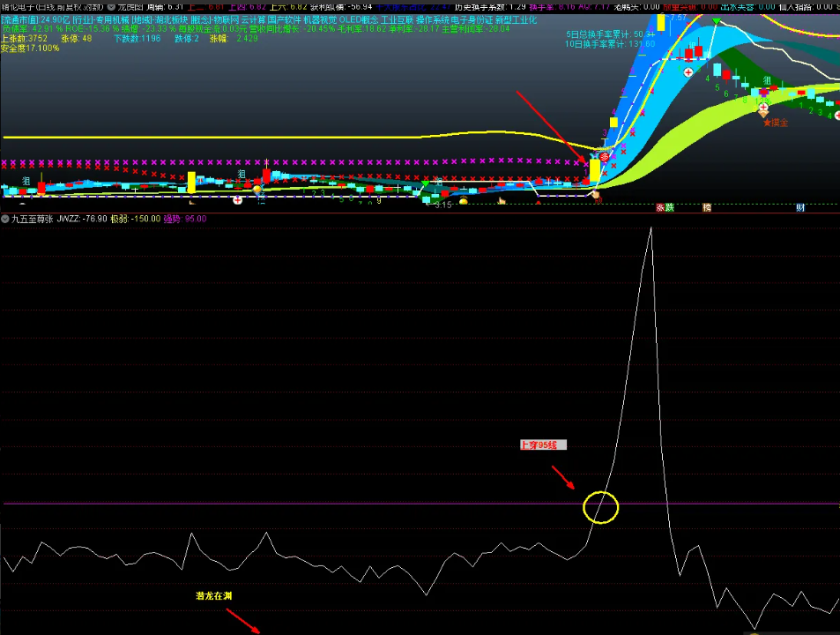Click the 九五至尊张 indicator name
This screenshot has width=840, height=635.
32,219
